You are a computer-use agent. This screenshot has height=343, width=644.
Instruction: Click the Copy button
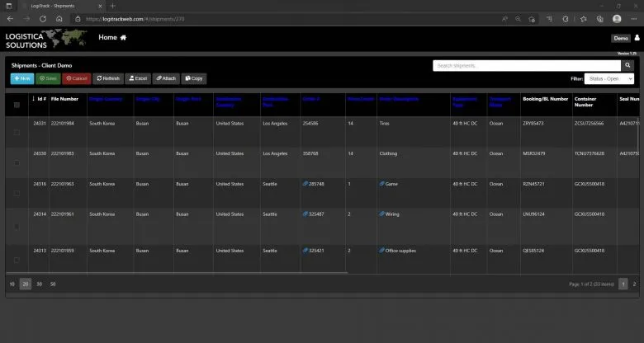point(194,79)
